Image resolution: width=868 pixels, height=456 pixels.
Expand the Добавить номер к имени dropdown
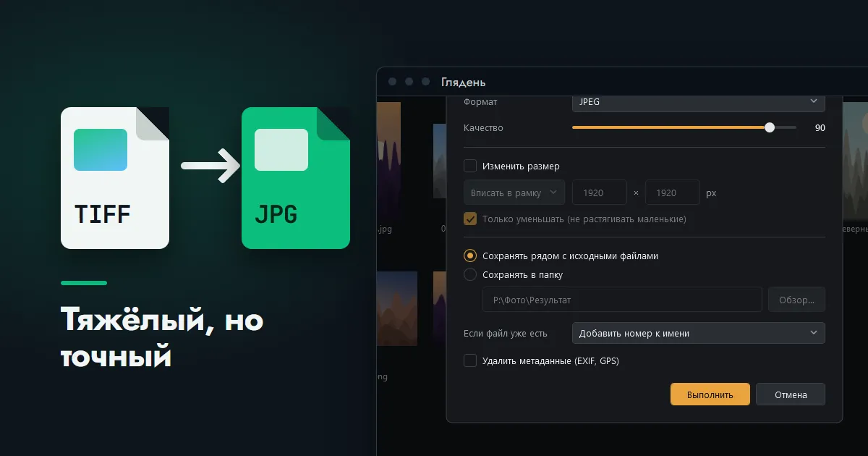pyautogui.click(x=699, y=333)
